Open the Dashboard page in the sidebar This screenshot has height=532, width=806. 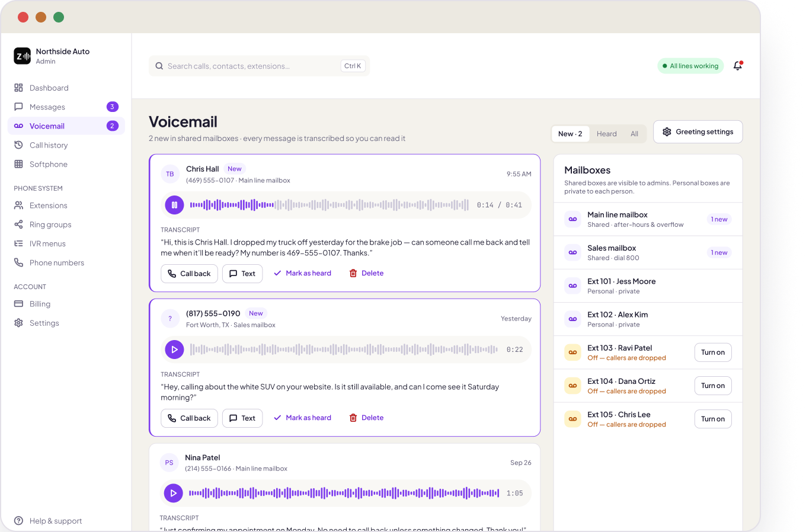[66, 88]
